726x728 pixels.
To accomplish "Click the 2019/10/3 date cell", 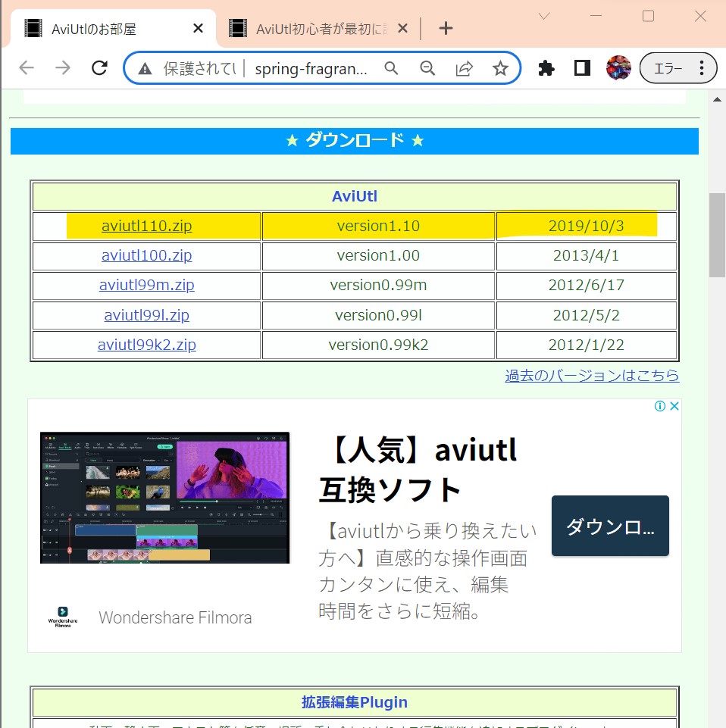I will click(587, 226).
